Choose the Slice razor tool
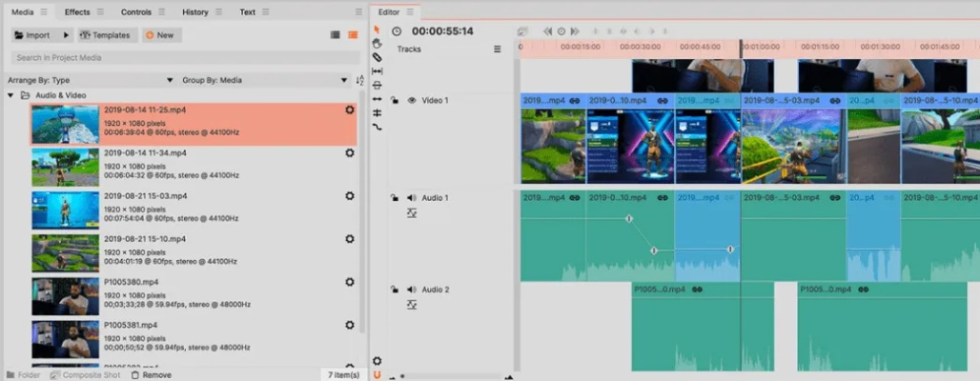 click(x=378, y=57)
